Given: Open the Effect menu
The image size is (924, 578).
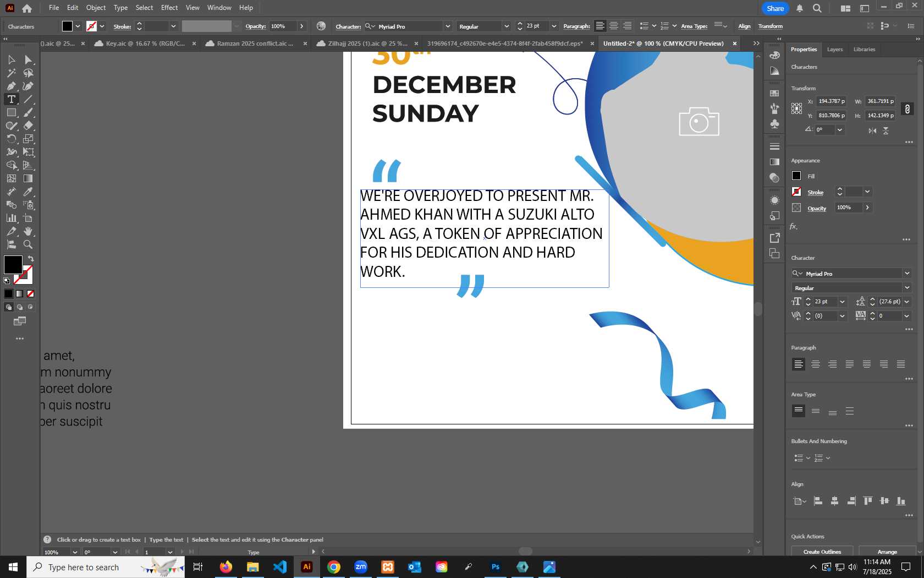Looking at the screenshot, I should (x=169, y=8).
